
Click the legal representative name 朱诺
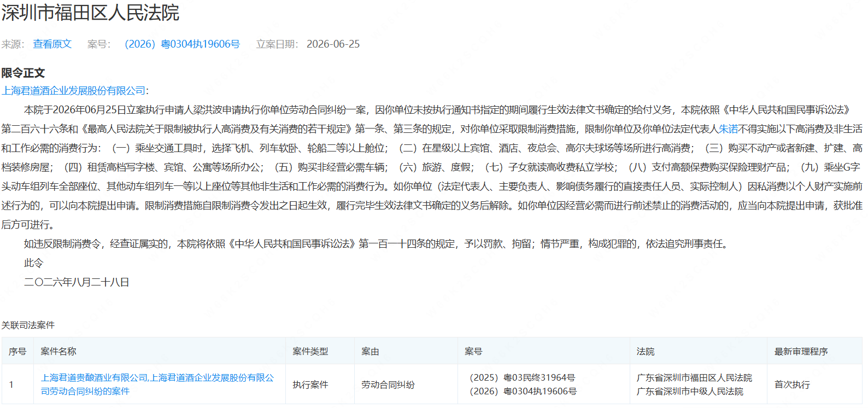pos(728,129)
